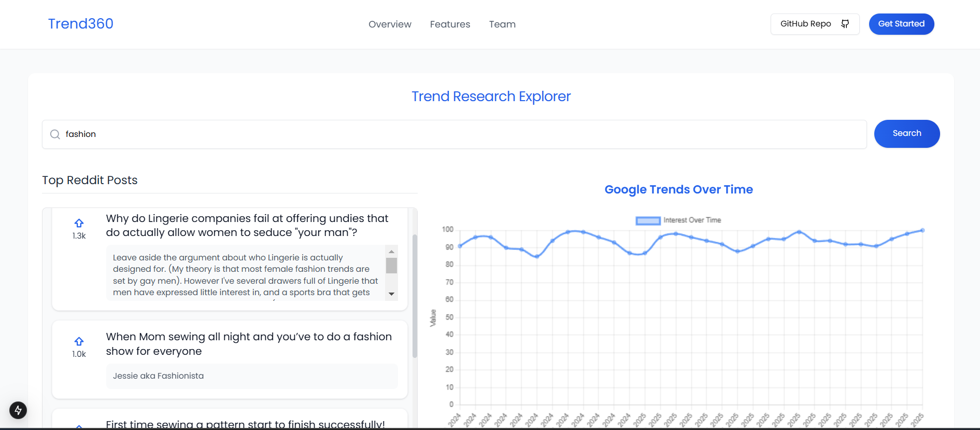The image size is (980, 430).
Task: Click the Lingerie post body text
Action: (x=246, y=275)
